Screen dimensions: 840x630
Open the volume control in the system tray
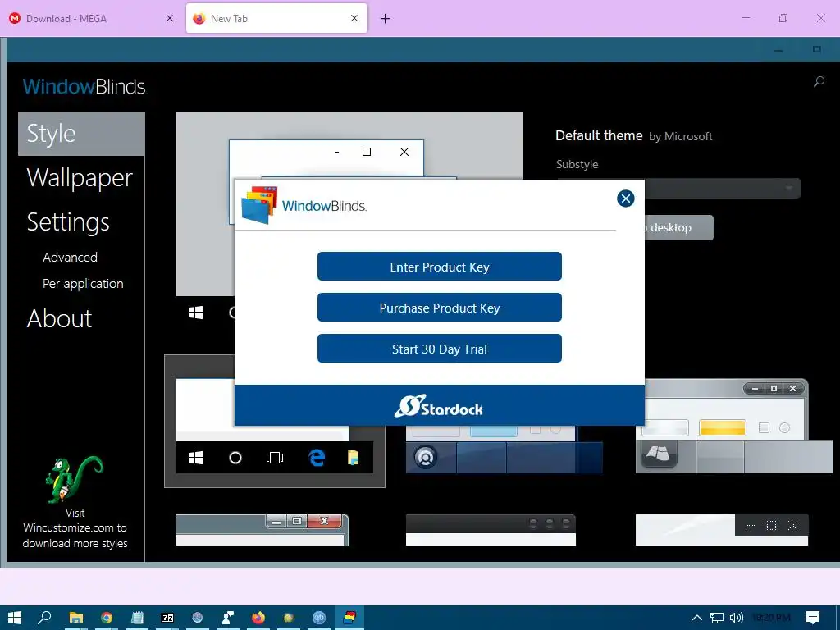click(737, 618)
